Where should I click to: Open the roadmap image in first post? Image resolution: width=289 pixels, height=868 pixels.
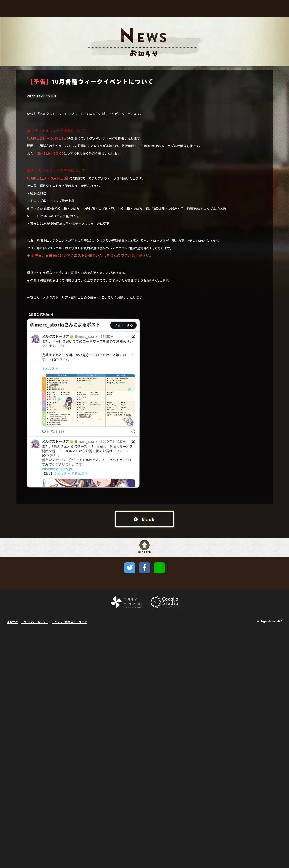coord(88,400)
